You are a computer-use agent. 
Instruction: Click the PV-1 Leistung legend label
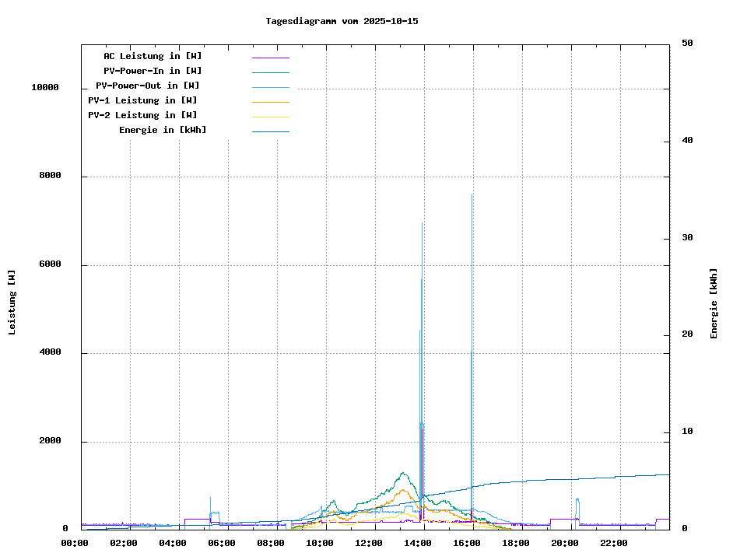[x=142, y=100]
